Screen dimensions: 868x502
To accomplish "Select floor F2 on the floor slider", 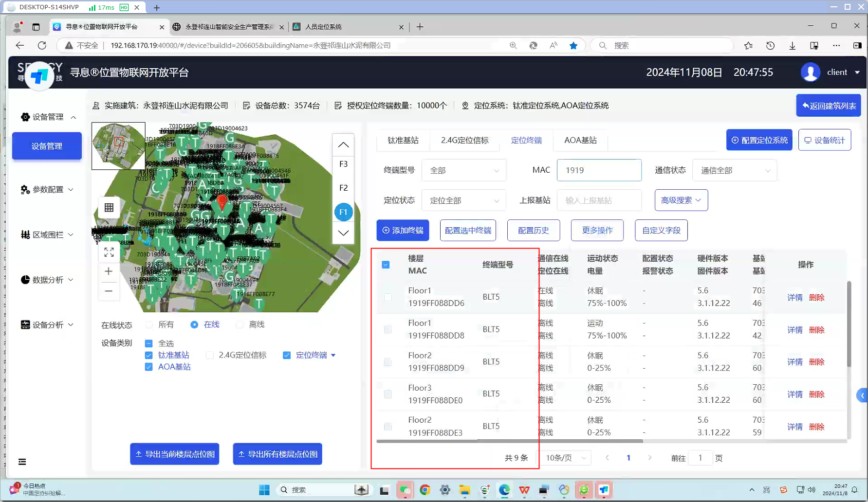I will tap(343, 188).
